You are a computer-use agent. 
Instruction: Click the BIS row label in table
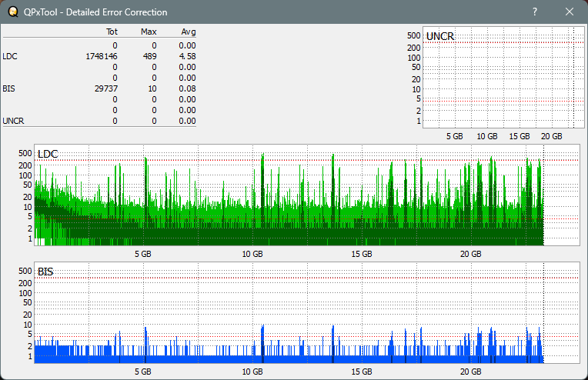8,88
